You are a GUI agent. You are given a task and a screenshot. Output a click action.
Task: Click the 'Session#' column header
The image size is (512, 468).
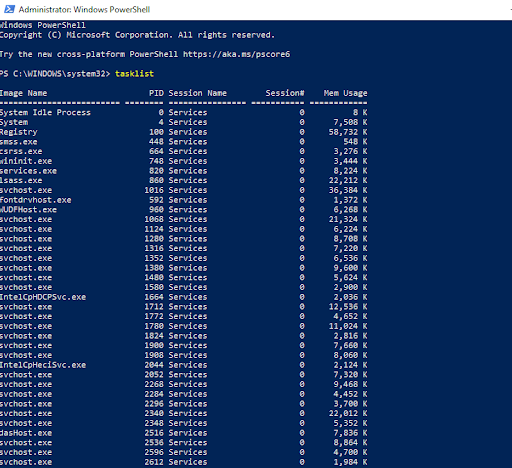285,93
